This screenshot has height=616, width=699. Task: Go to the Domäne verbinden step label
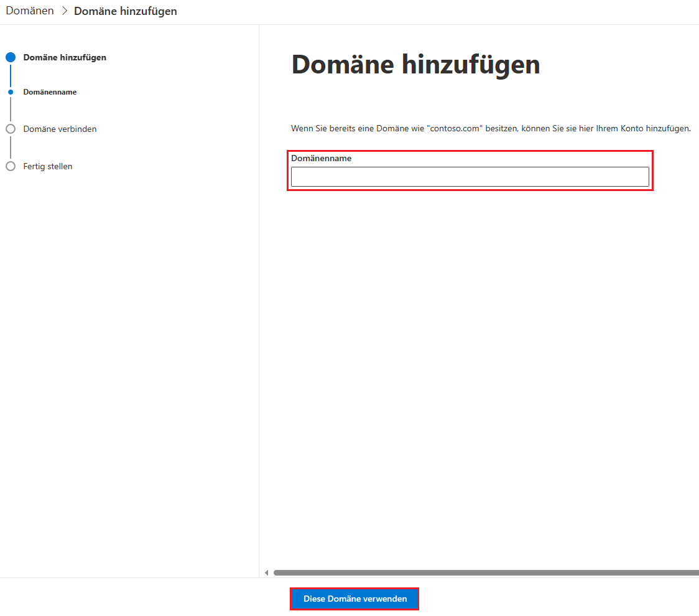click(x=60, y=129)
